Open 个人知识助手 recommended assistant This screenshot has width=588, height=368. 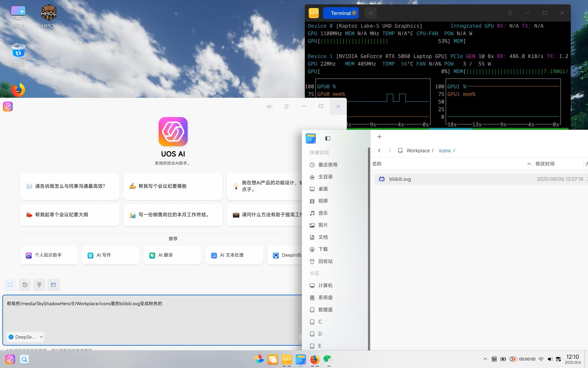pos(49,255)
